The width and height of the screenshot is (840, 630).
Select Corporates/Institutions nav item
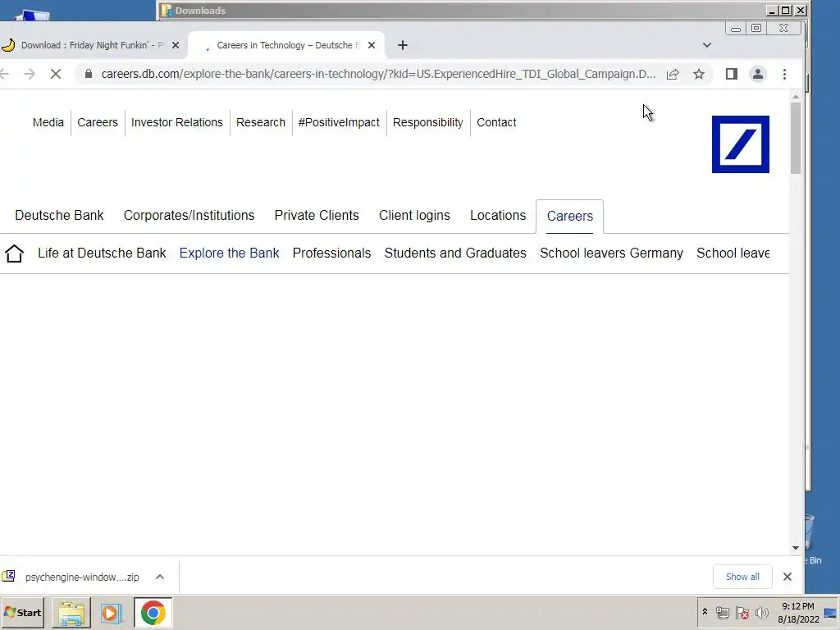click(189, 216)
